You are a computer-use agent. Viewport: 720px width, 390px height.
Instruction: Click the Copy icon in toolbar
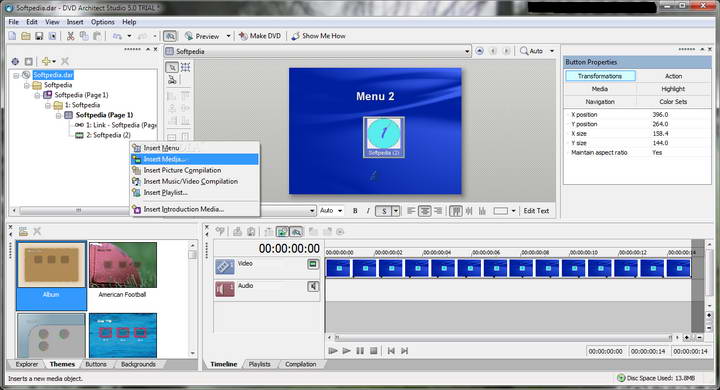coord(84,36)
